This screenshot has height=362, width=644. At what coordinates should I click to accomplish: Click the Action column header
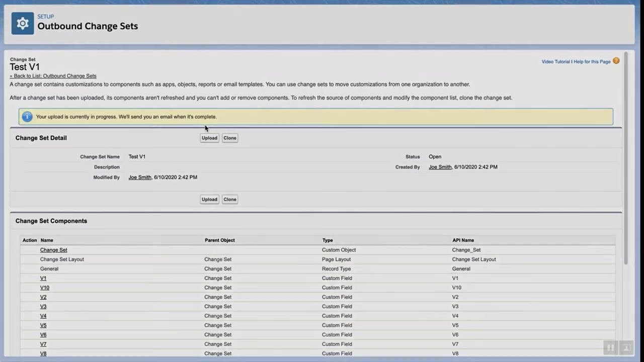(30, 240)
